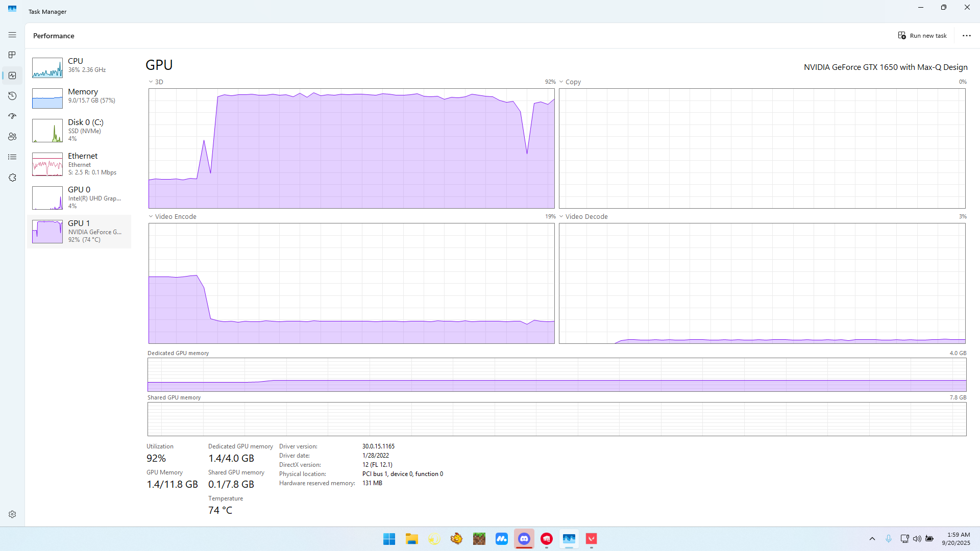Viewport: 980px width, 551px height.
Task: Open the Video Encode engine dropdown
Action: 173,216
